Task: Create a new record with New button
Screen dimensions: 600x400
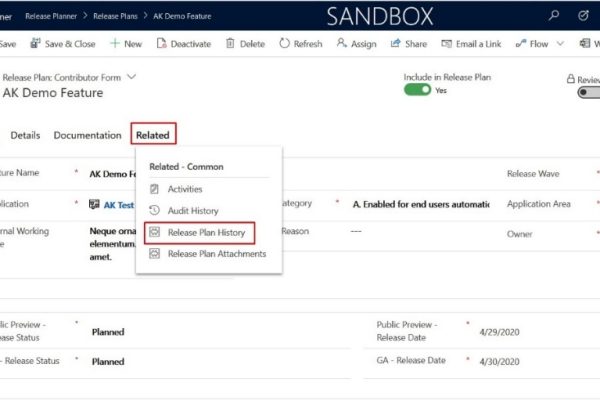Action: point(126,44)
